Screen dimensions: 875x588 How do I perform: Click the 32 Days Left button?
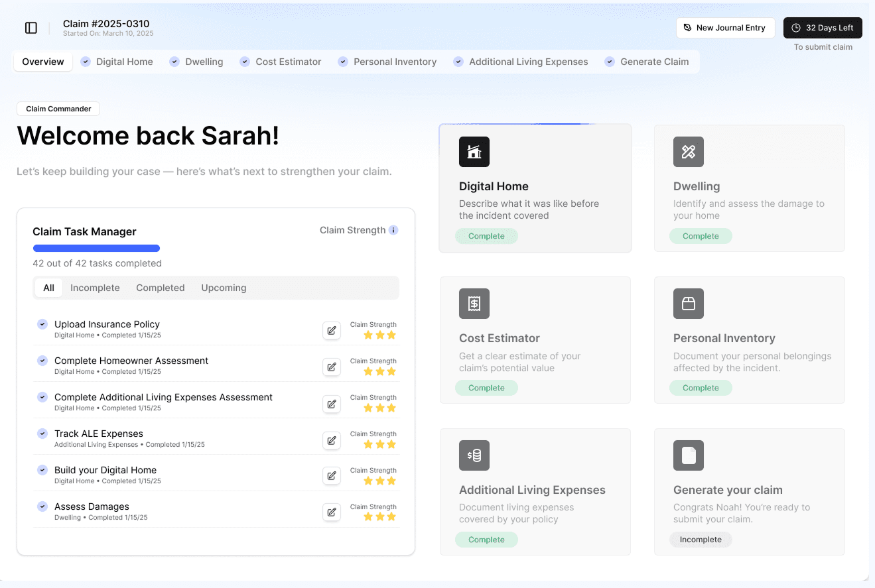[823, 28]
